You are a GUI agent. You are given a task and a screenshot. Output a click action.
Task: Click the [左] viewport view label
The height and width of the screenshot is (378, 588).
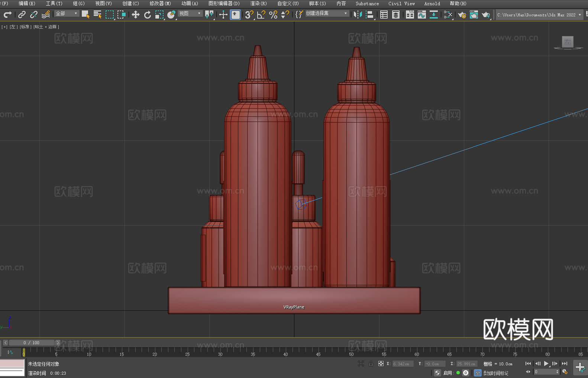coord(14,27)
